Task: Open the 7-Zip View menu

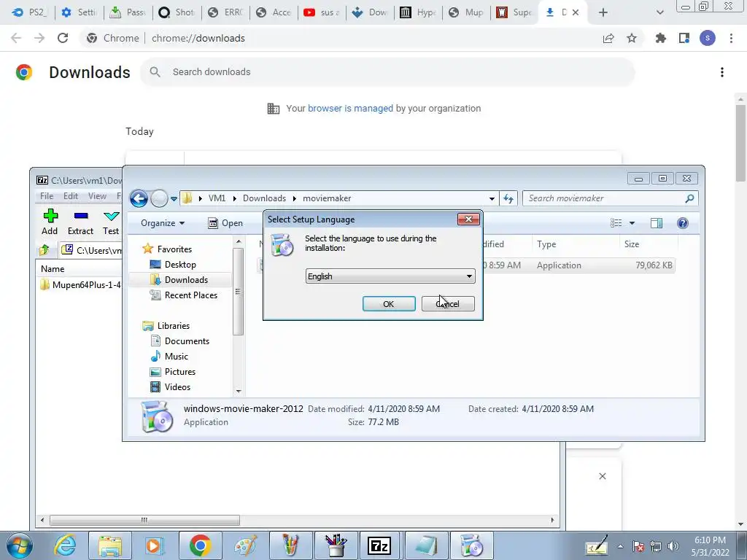Action: 97,195
